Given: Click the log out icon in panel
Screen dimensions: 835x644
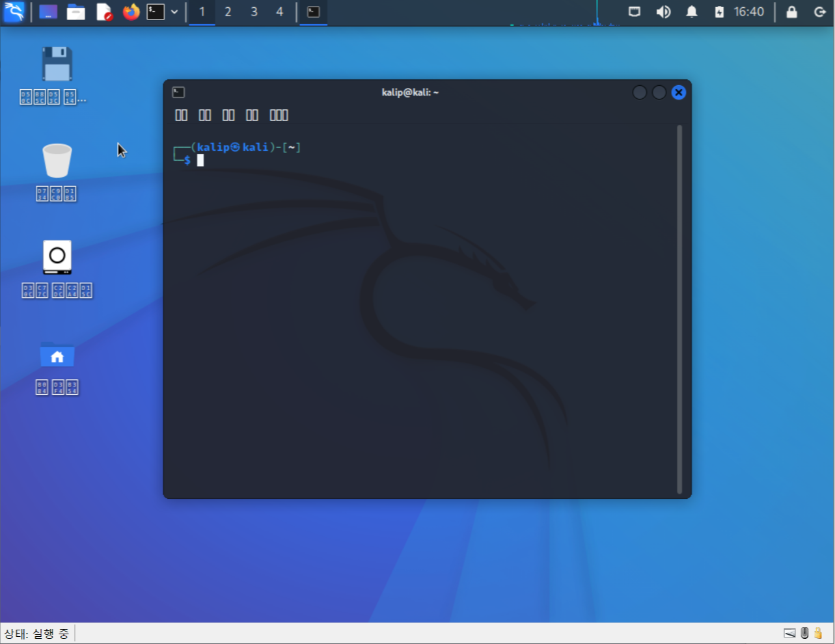Looking at the screenshot, I should (820, 12).
